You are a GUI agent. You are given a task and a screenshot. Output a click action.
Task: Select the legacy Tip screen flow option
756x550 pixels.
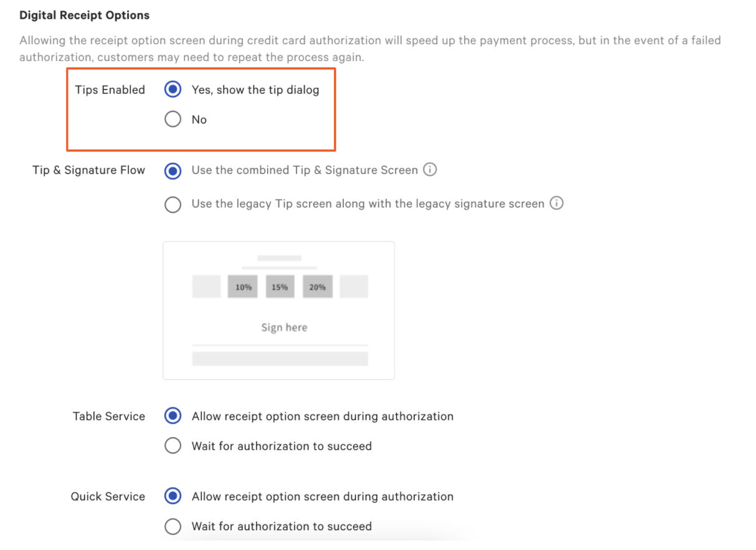[172, 204]
